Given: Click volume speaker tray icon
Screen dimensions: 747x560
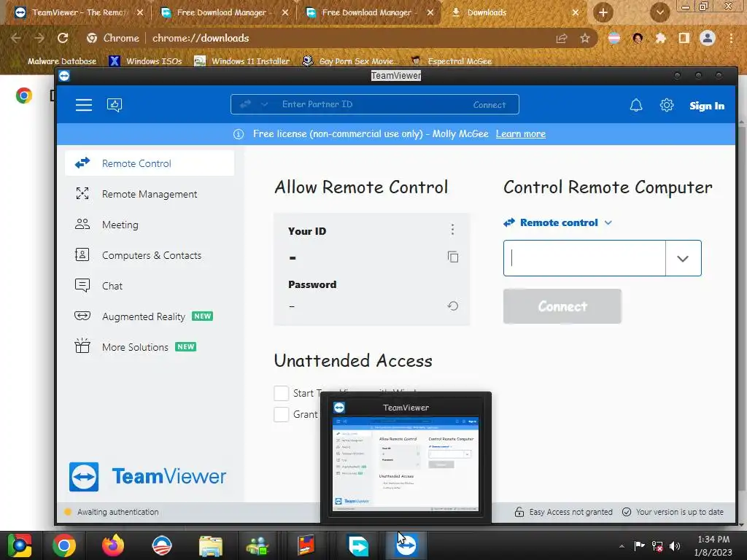Looking at the screenshot, I should 675,546.
